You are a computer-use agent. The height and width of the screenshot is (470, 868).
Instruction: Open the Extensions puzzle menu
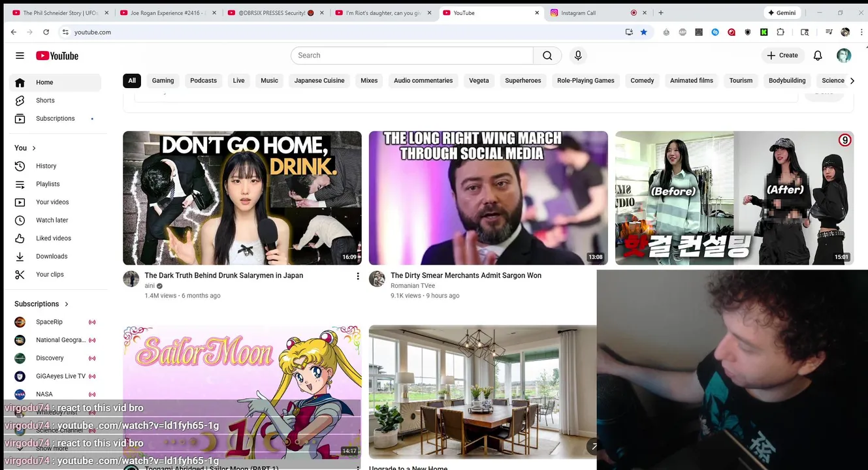[780, 32]
